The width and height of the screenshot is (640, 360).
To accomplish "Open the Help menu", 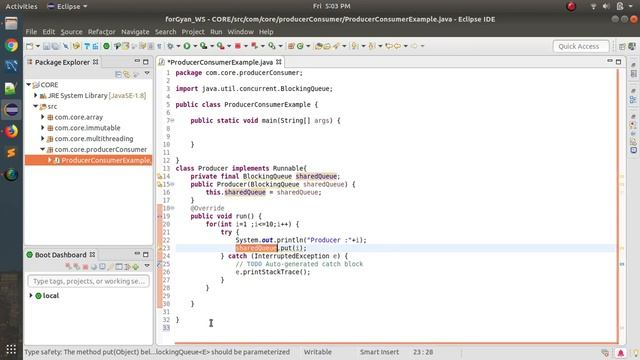I will click(266, 31).
